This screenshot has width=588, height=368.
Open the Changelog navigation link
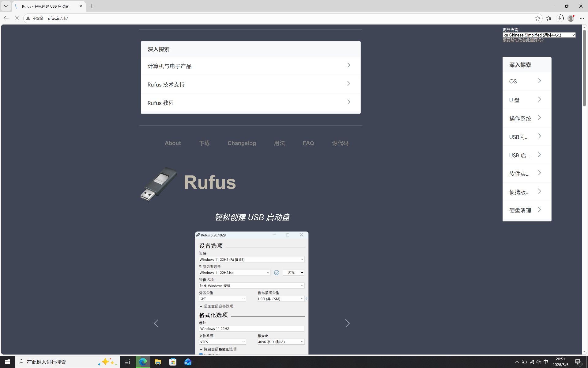pyautogui.click(x=242, y=143)
